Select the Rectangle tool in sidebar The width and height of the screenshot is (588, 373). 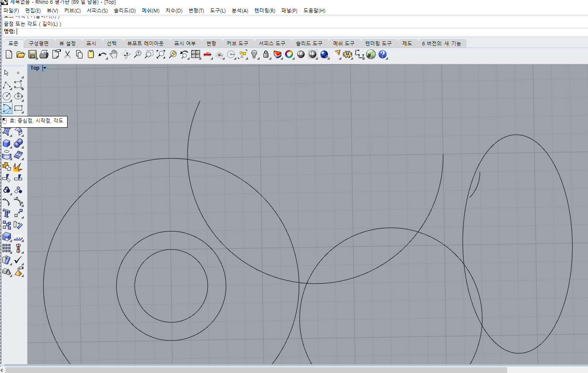[x=18, y=108]
